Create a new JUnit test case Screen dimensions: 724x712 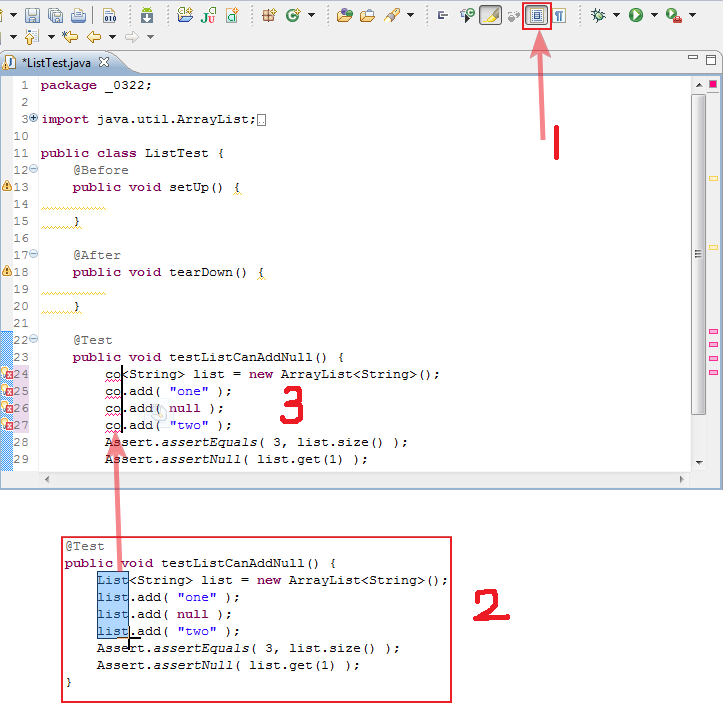208,15
